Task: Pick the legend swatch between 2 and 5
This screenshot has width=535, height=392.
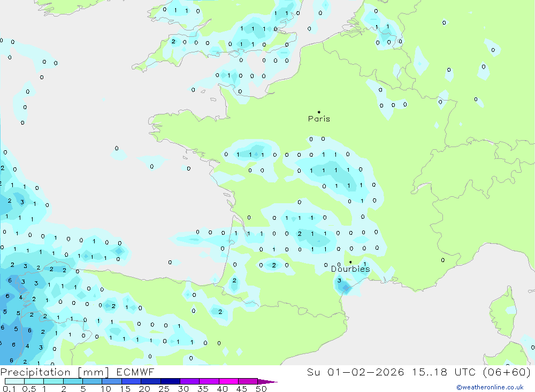Action: click(x=73, y=381)
